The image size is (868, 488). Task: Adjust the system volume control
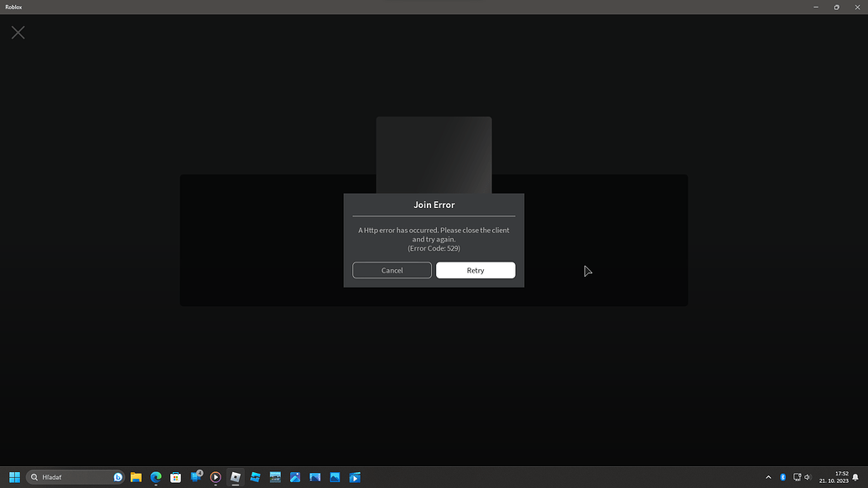(807, 476)
